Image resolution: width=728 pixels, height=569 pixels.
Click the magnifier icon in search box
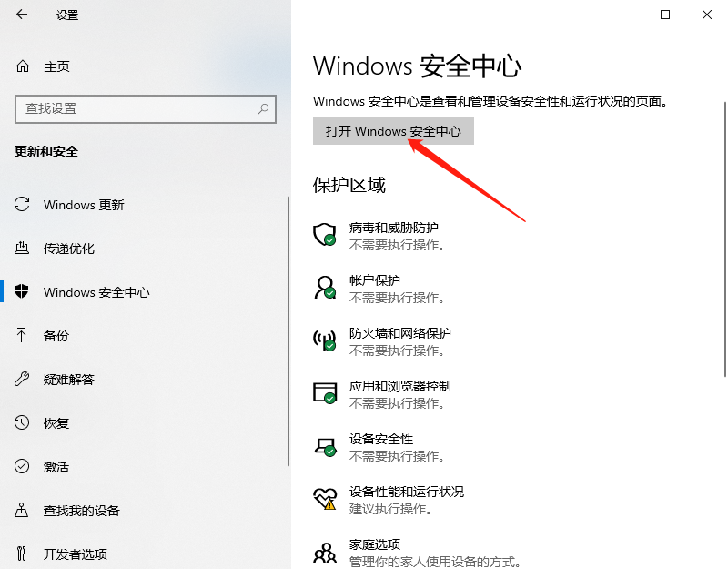coord(263,109)
